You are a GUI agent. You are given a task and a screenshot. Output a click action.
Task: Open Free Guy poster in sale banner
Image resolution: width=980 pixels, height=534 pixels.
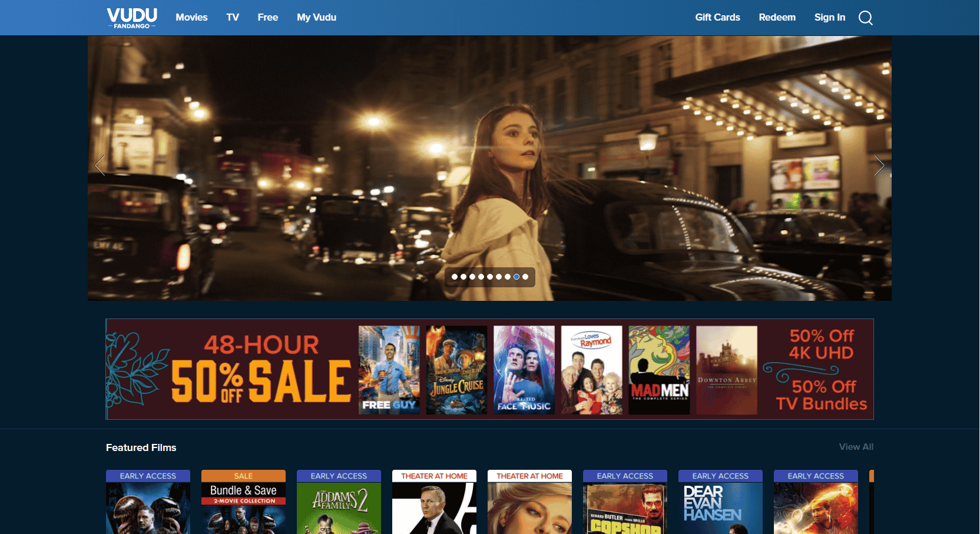[389, 370]
